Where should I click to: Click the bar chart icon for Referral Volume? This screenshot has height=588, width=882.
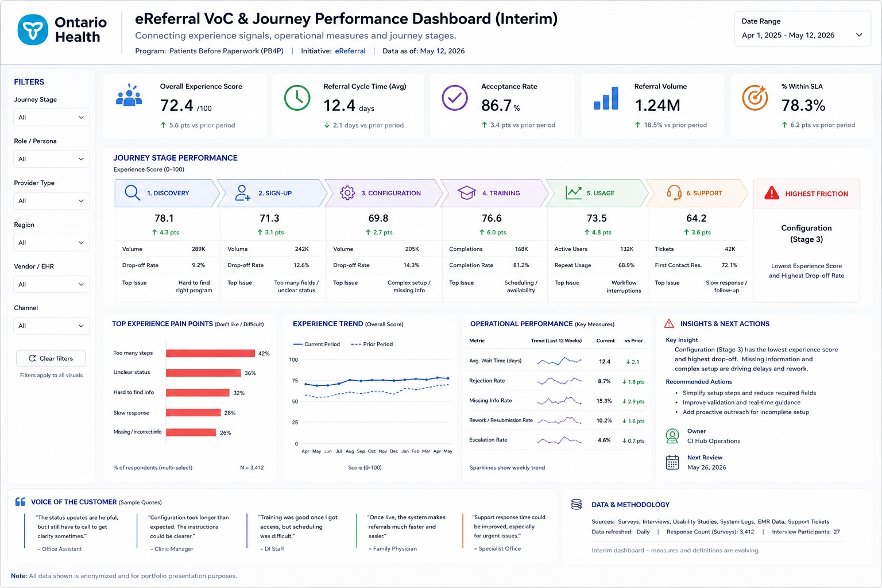pos(606,98)
